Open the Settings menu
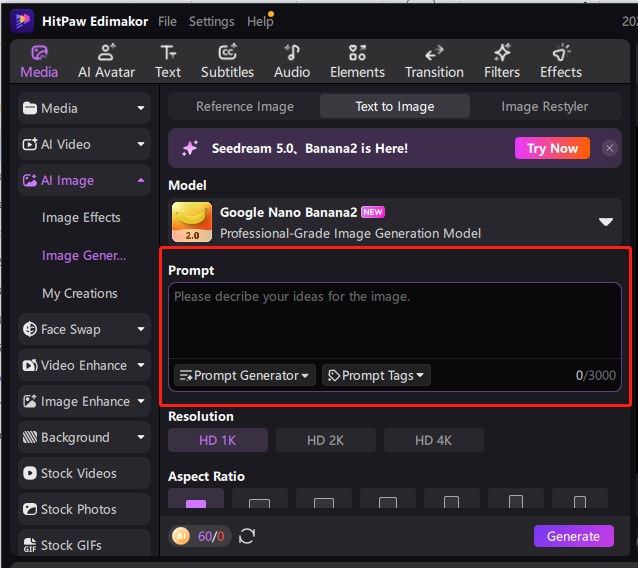 (x=211, y=21)
